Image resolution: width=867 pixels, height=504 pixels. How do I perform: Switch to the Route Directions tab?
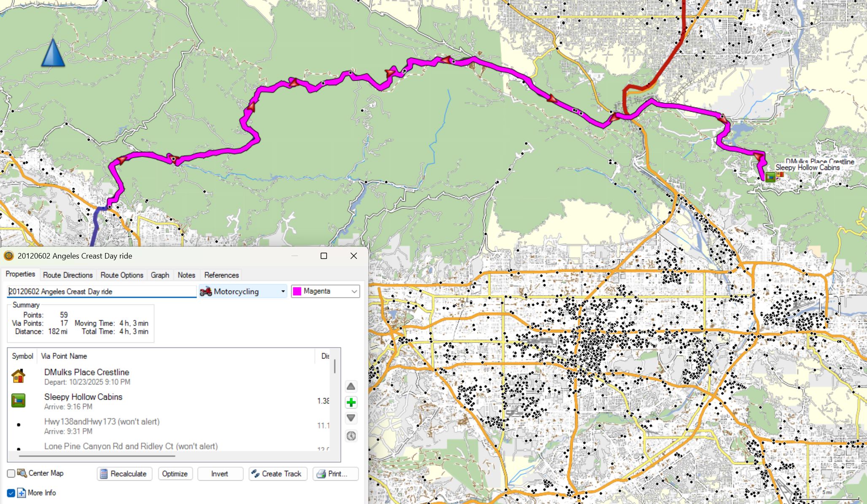pos(68,275)
